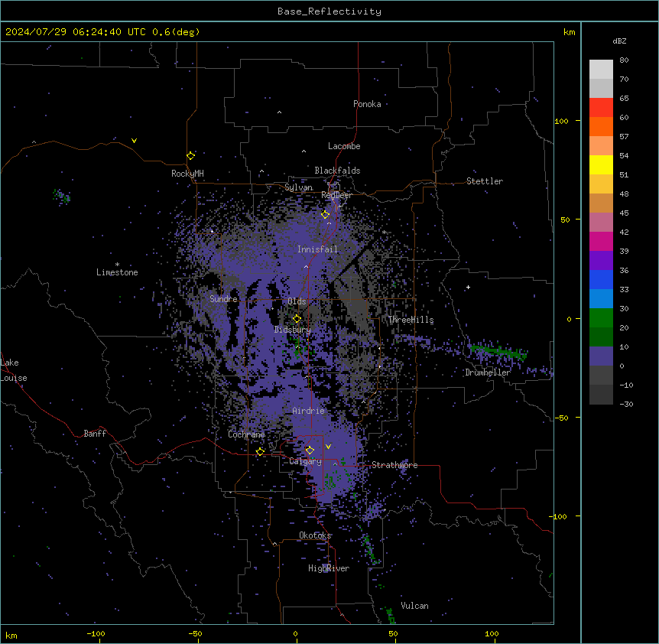Click the Lake Louise label
Image resolution: width=659 pixels, height=644 pixels.
(x=14, y=370)
